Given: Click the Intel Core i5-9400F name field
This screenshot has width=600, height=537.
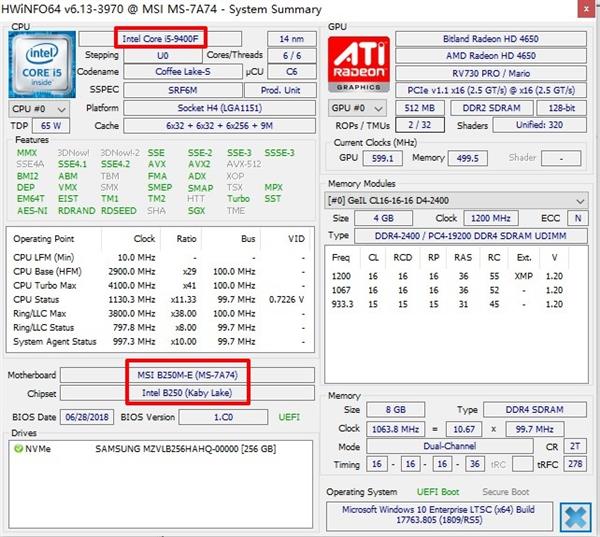Looking at the screenshot, I should (x=161, y=38).
